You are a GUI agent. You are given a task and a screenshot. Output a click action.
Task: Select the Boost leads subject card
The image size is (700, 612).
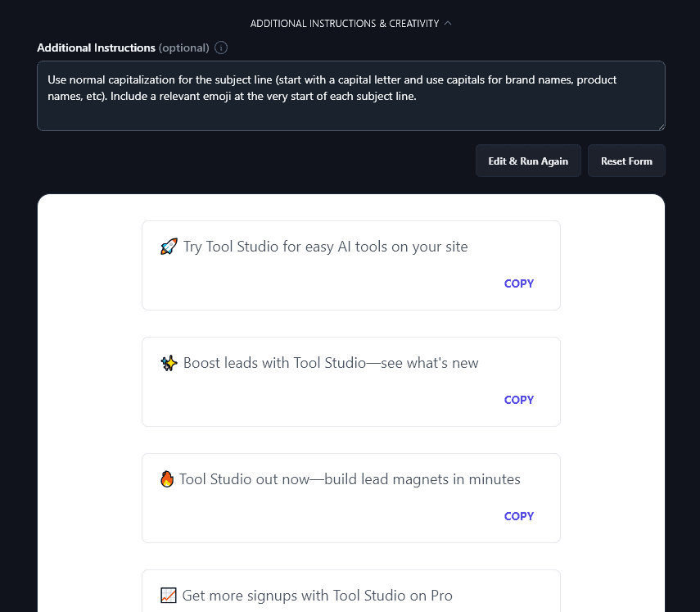coord(350,381)
